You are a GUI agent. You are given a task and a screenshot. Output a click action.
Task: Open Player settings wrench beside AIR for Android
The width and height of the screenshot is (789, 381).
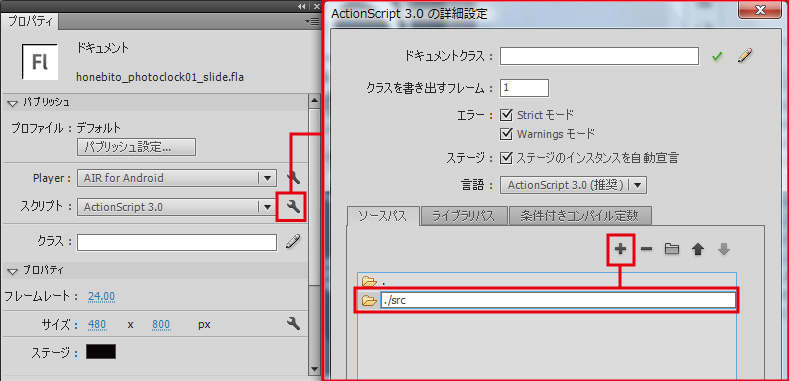pyautogui.click(x=292, y=178)
